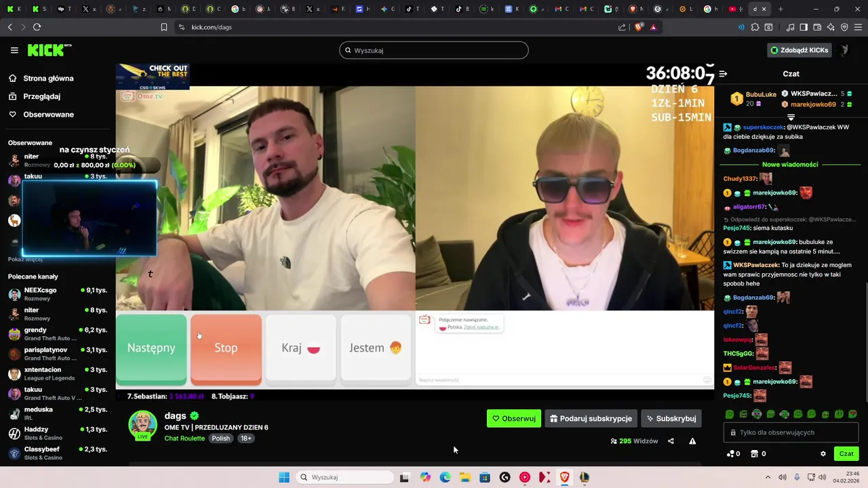Image resolution: width=868 pixels, height=488 pixels.
Task: Open Classybeef recommended channel
Action: coord(58,453)
